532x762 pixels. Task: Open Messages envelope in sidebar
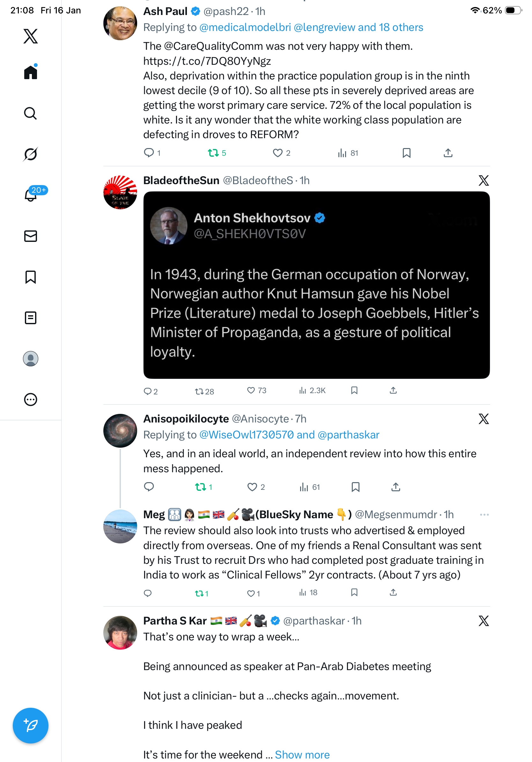pyautogui.click(x=31, y=236)
